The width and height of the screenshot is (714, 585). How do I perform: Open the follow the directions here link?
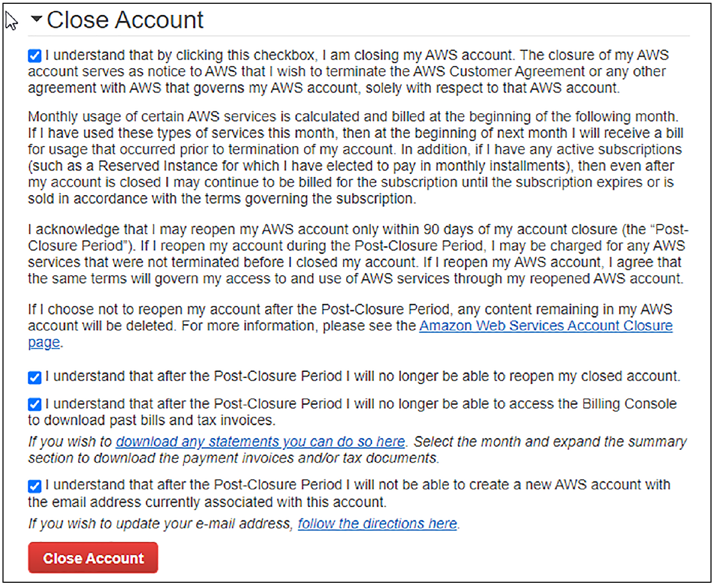[x=377, y=524]
